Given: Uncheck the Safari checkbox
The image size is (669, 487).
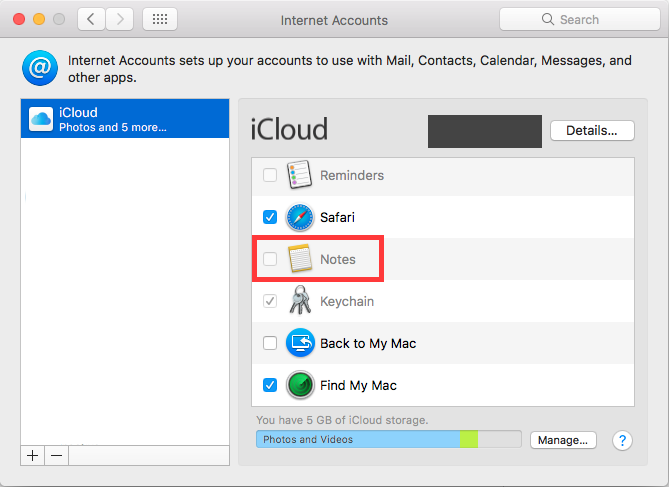Looking at the screenshot, I should (270, 217).
